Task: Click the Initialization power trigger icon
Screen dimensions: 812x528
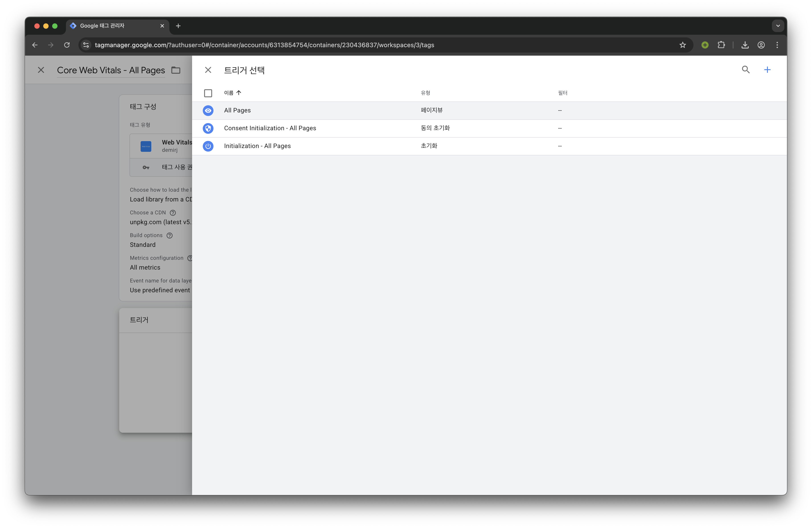Action: (x=208, y=146)
